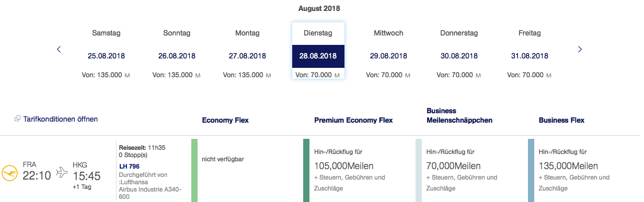Advance to next week with right chevron
Image resolution: width=644 pixels, height=202 pixels.
(x=580, y=50)
